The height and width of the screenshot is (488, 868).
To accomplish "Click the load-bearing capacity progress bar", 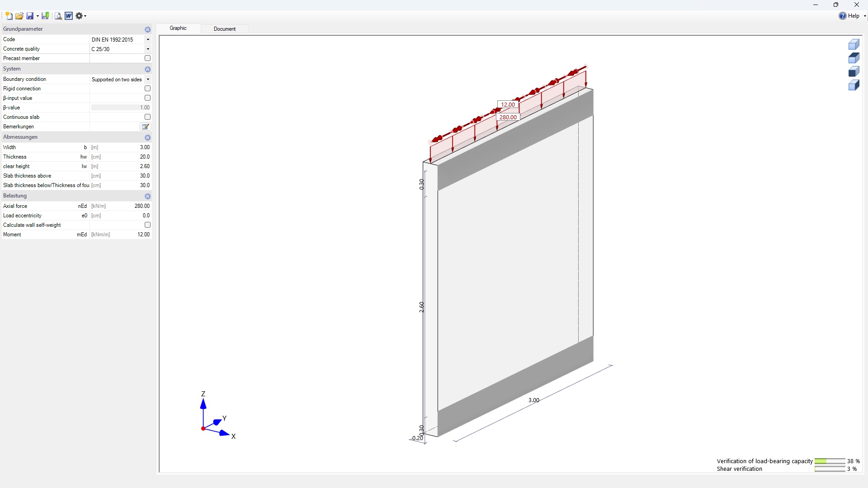I will click(x=830, y=461).
